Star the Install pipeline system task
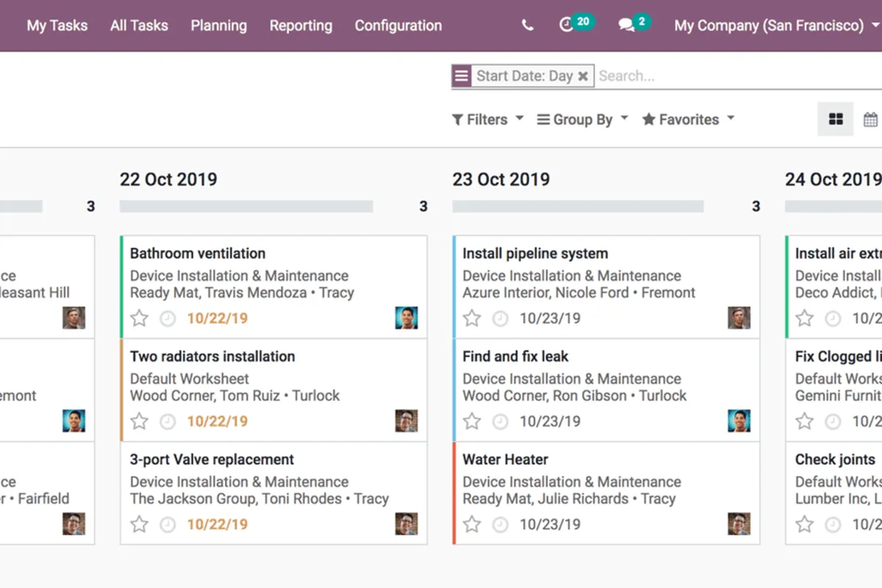Screen dimensions: 882x588 [472, 318]
